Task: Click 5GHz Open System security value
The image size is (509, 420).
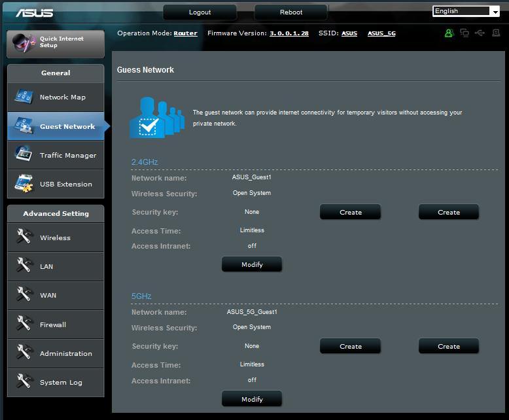Action: 252,327
